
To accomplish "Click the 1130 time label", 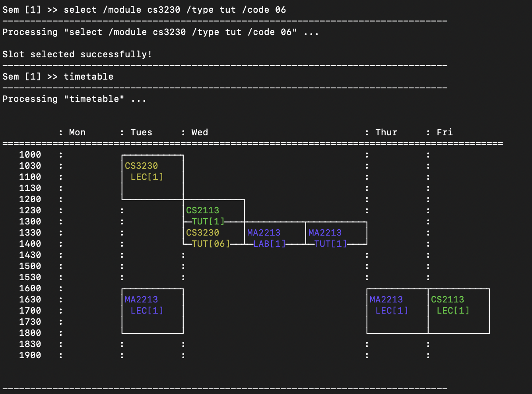I will pyautogui.click(x=30, y=188).
